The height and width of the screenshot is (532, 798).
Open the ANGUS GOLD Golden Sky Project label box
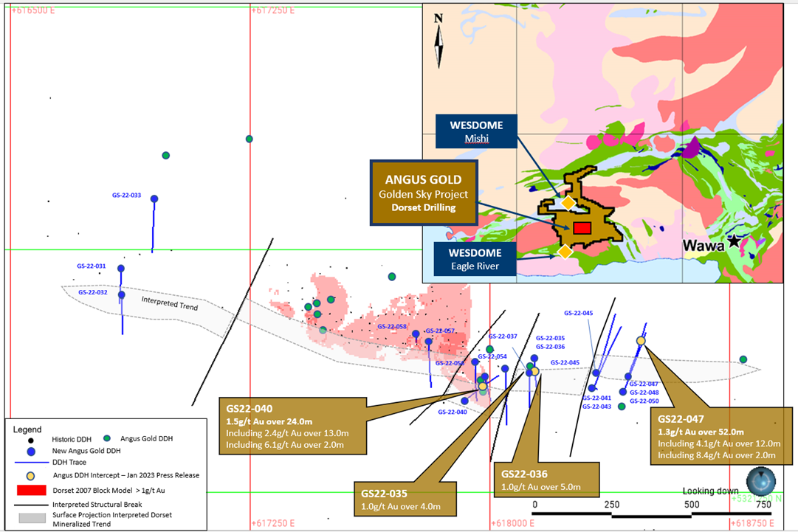[x=424, y=193]
